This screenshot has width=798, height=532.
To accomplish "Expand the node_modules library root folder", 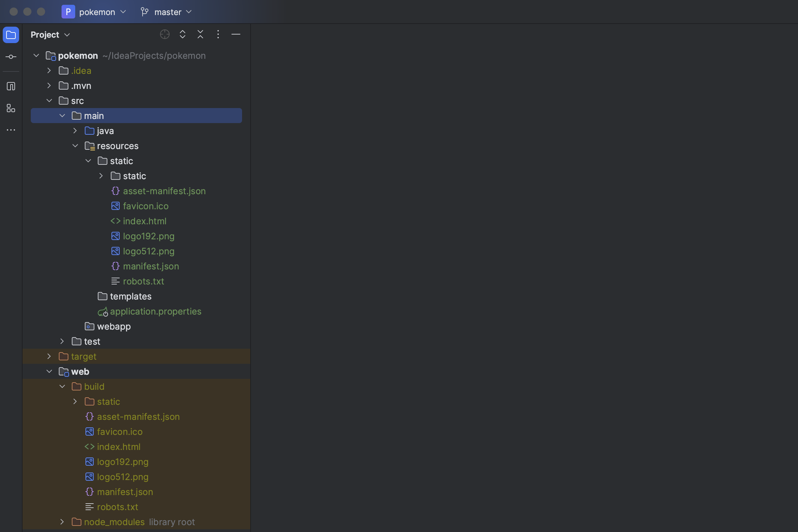I will (62, 522).
